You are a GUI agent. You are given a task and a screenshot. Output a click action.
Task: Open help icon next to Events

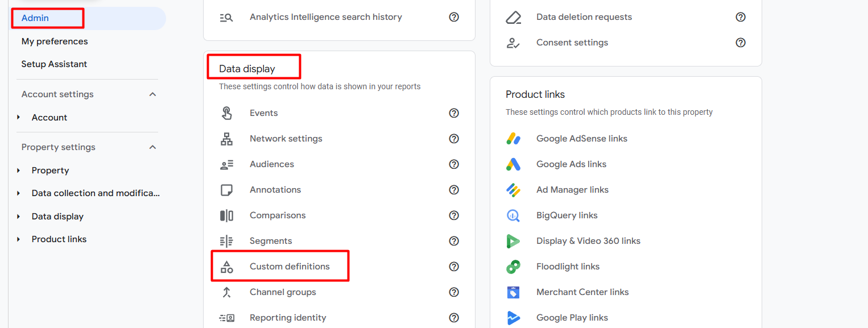pos(454,113)
